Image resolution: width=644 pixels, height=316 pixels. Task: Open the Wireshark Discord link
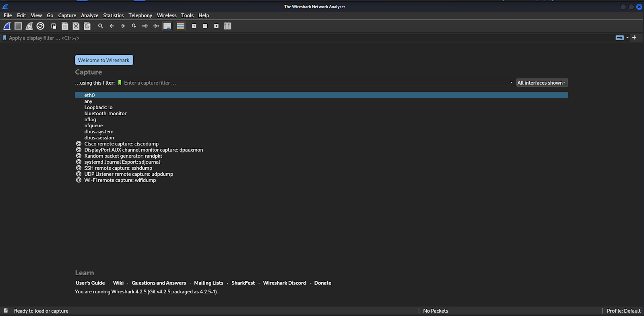285,283
